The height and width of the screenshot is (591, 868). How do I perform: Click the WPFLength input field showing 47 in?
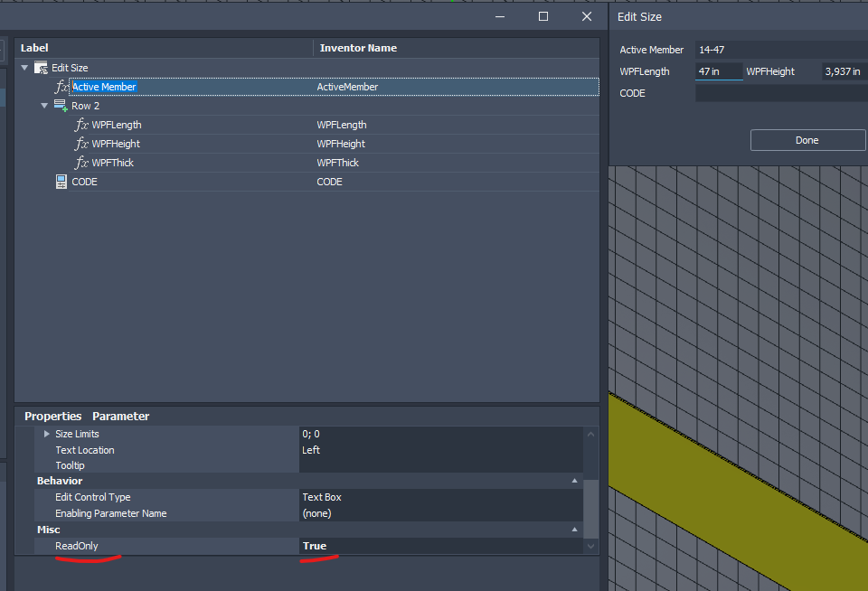(718, 71)
